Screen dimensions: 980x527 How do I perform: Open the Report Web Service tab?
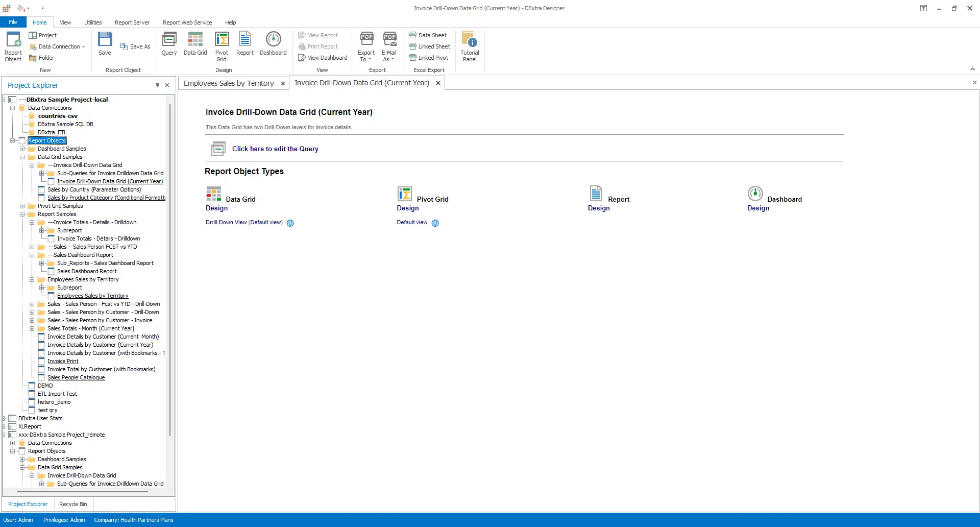click(187, 22)
